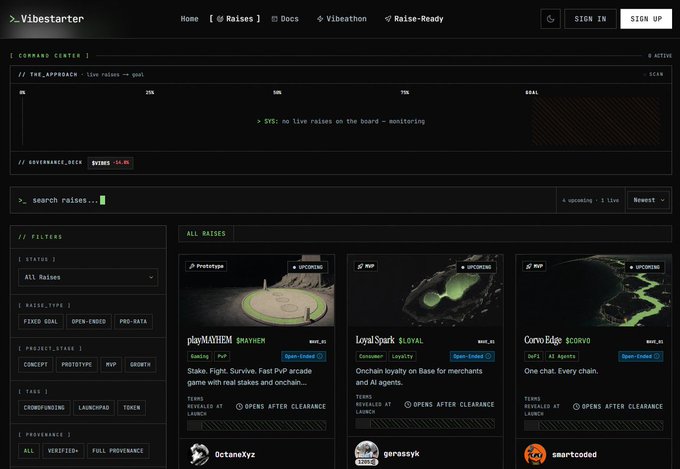
Task: Toggle OPEN-ENDED raise type filter
Action: click(89, 321)
